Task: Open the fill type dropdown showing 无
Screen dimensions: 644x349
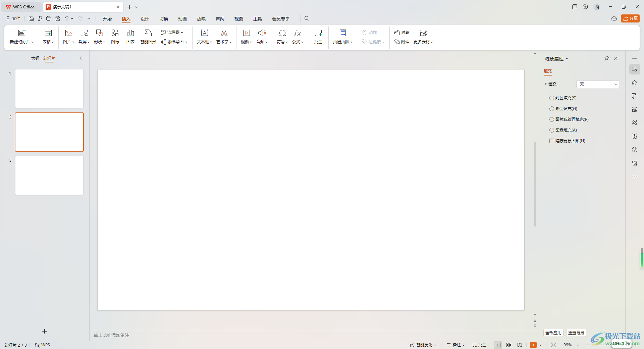Action: 598,84
